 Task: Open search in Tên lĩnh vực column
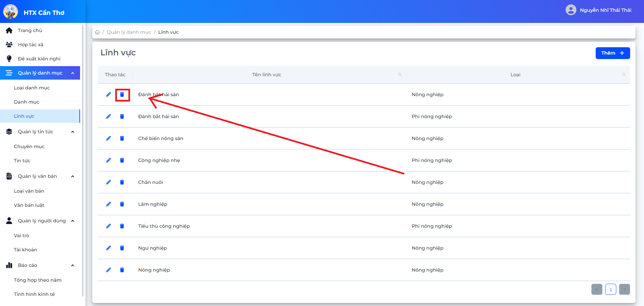tap(400, 75)
